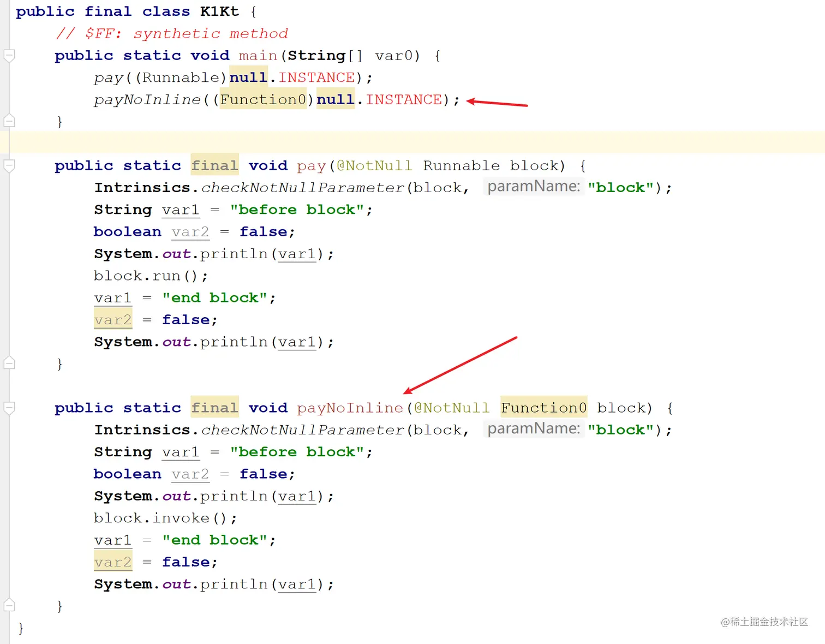
Task: Click INSTANCE on the pay call line
Action: point(317,77)
